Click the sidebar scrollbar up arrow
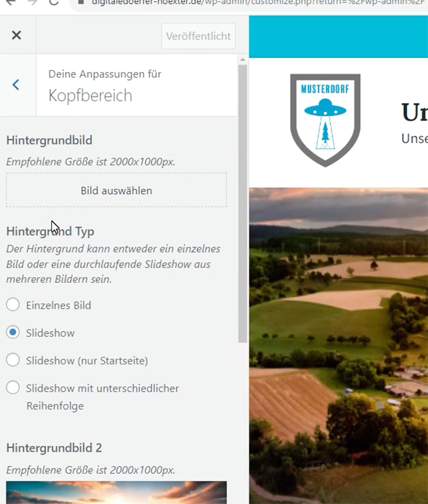Screen dimensions: 428x504 tap(243, 59)
